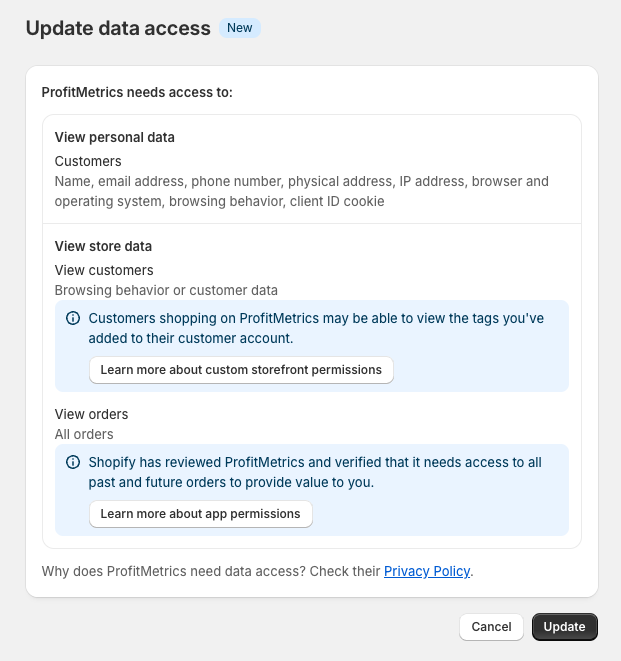
Task: Click the View customers label
Action: 104,270
